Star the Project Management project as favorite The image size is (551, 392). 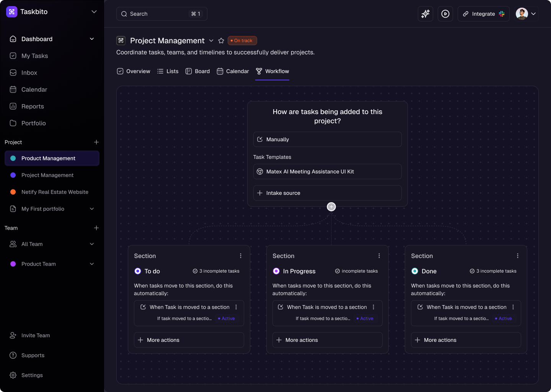tap(221, 41)
